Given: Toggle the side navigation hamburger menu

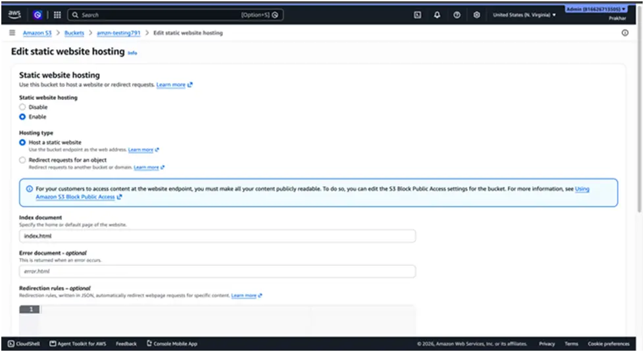Looking at the screenshot, I should [x=12, y=33].
